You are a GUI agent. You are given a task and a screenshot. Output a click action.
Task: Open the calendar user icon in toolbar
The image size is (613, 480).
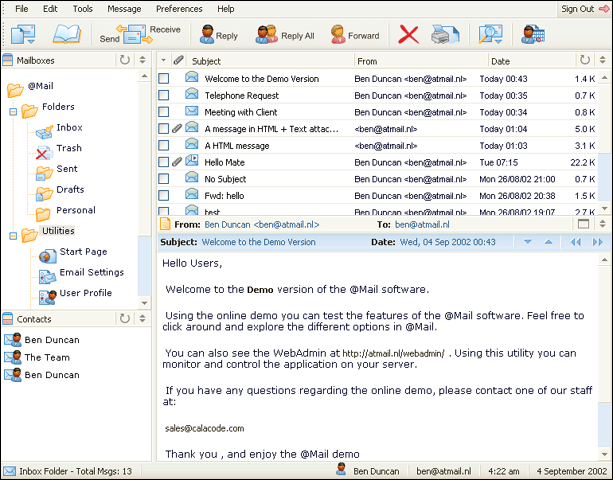point(533,35)
